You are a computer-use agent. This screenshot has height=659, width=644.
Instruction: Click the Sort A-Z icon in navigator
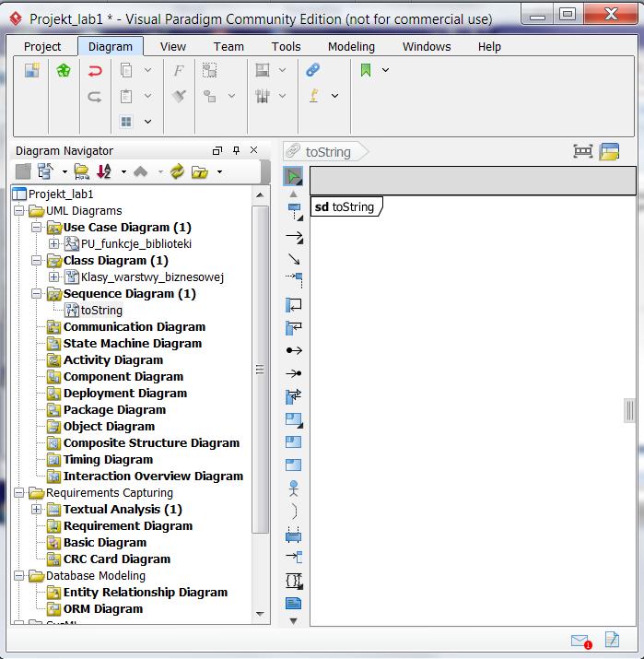pyautogui.click(x=104, y=171)
